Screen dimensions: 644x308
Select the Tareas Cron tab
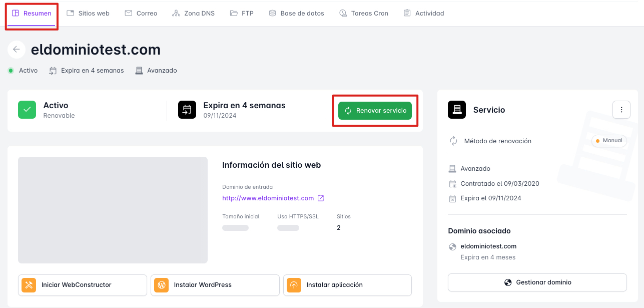click(x=364, y=14)
